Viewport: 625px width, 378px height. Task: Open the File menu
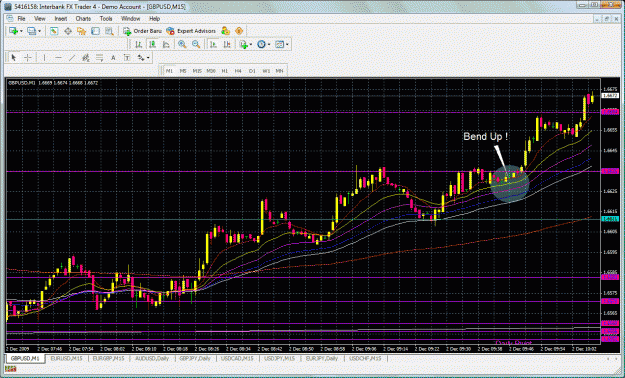21,19
